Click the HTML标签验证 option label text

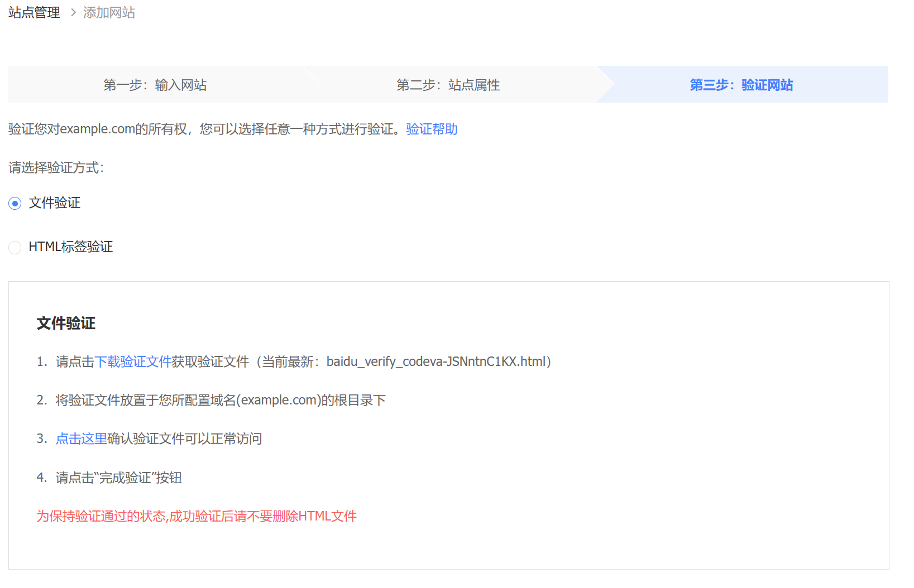click(x=71, y=247)
